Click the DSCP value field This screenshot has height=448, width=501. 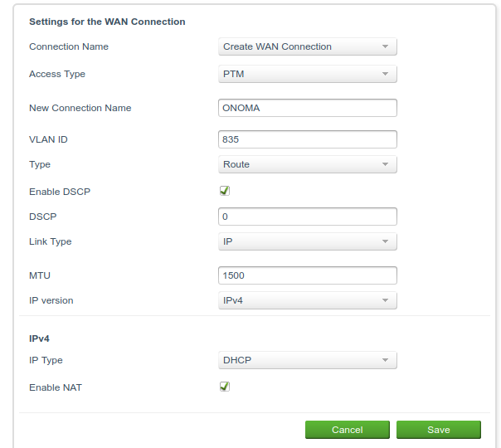click(308, 217)
